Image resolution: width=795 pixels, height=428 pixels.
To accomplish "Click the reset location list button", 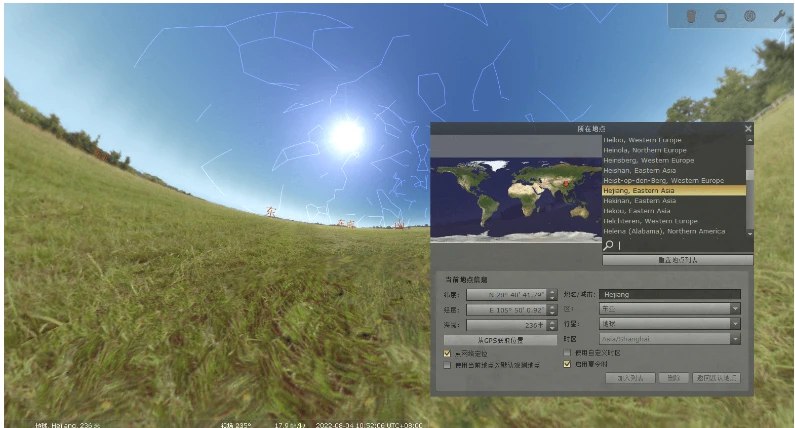I will 677,259.
